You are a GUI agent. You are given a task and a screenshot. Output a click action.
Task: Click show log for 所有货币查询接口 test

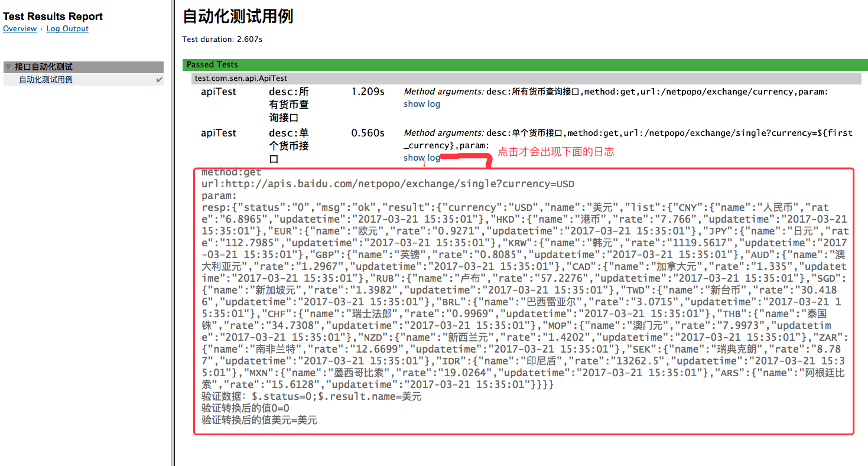tap(422, 104)
